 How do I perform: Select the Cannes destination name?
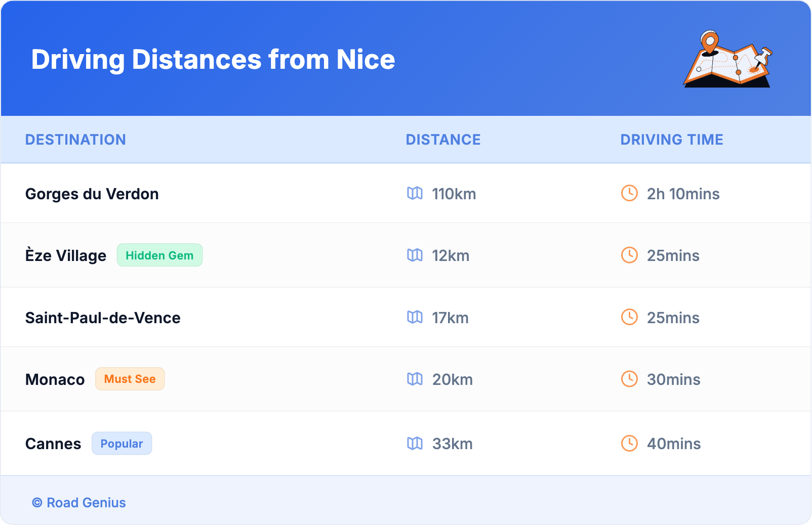point(53,444)
